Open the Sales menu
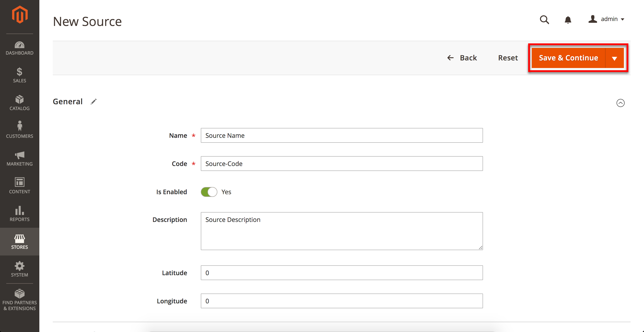Viewport: 644px width, 332px height. [x=19, y=75]
